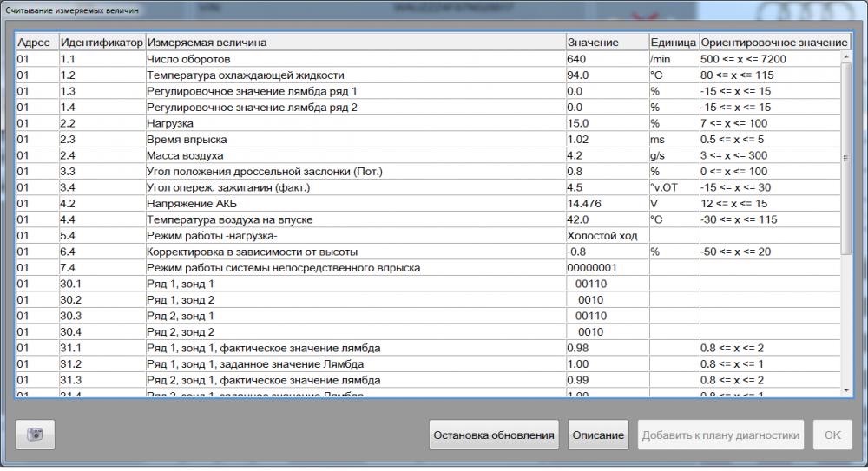This screenshot has width=868, height=471.
Task: Click the g/s unit cell
Action: 674,155
